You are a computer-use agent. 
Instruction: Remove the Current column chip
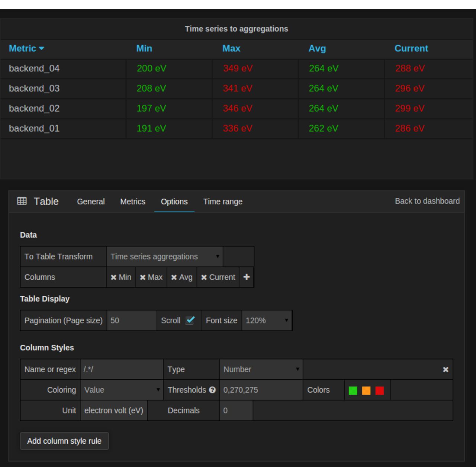(204, 277)
